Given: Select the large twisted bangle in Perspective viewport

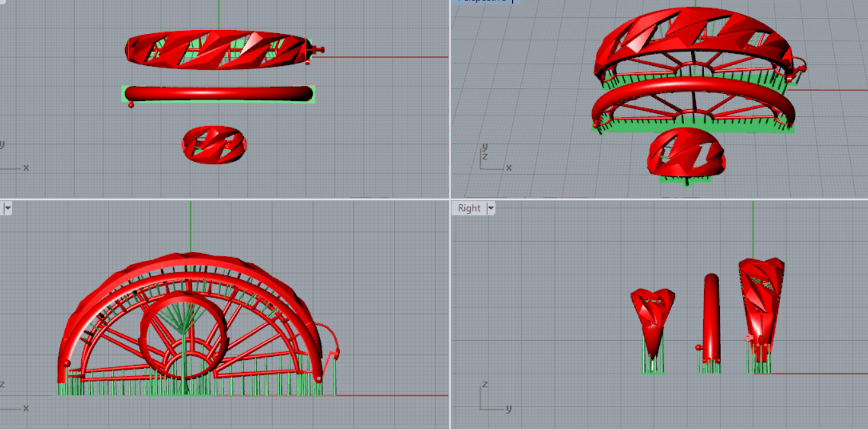Looking at the screenshot, I should pyautogui.click(x=693, y=32).
